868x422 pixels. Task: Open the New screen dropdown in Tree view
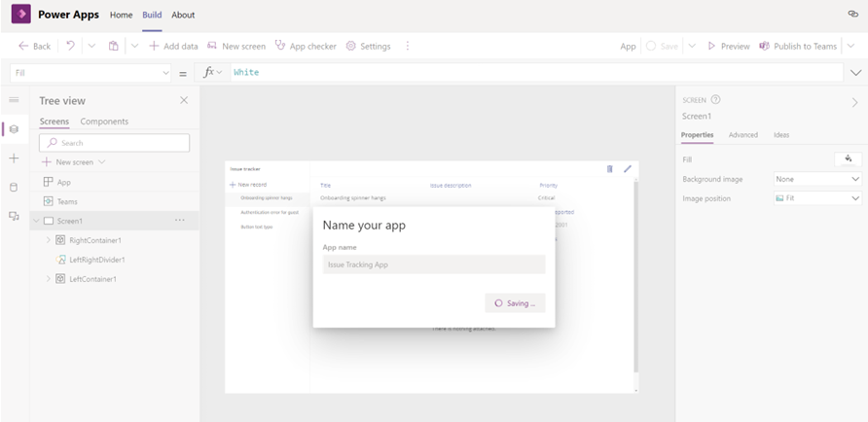(74, 162)
